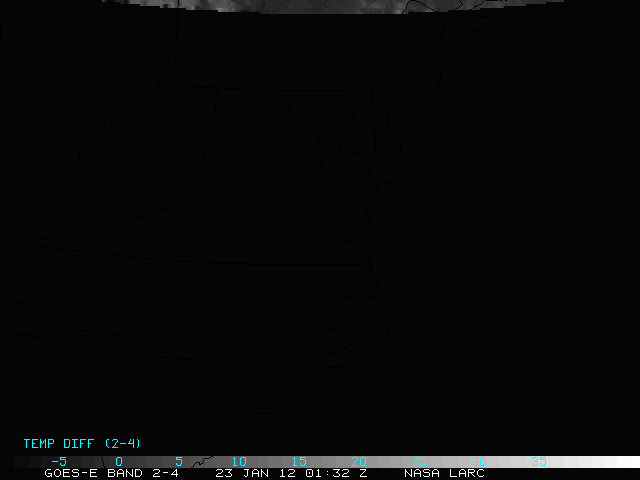Image resolution: width=640 pixels, height=480 pixels.
Task: Click the TEMP DIFF (2-4) label
Action: 82,444
